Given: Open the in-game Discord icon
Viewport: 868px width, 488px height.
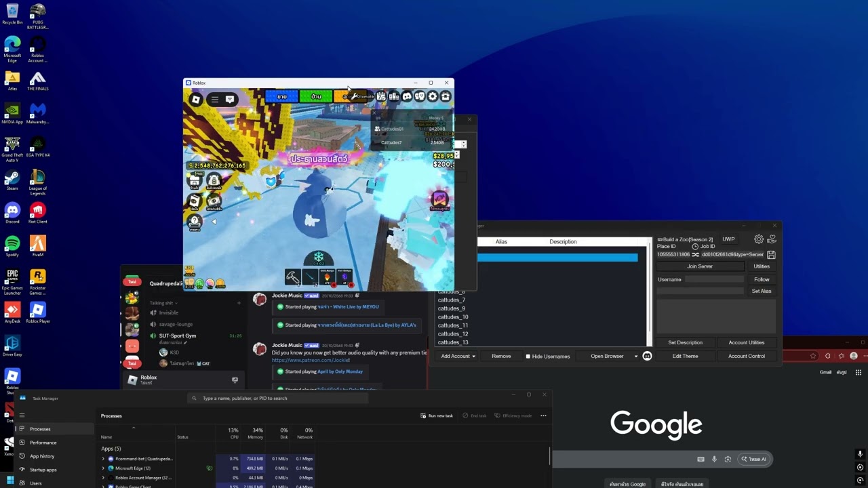Looking at the screenshot, I should pos(407,97).
